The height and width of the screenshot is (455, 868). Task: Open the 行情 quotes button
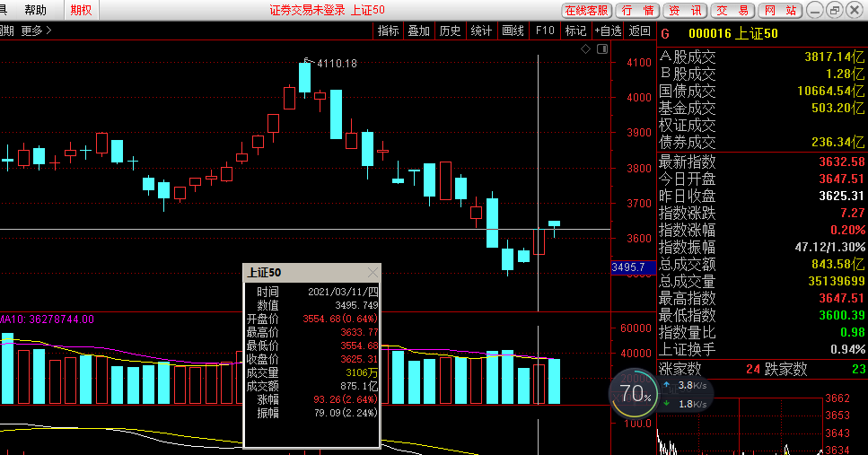[637, 11]
